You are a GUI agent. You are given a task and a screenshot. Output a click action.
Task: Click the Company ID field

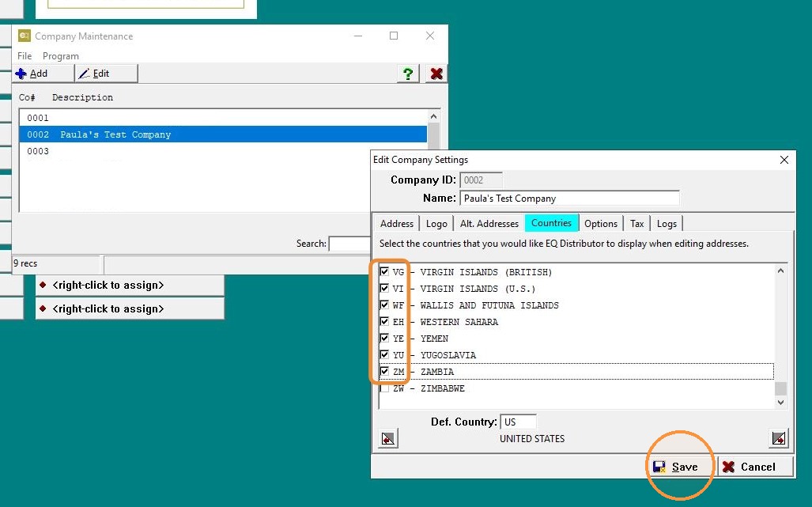pyautogui.click(x=481, y=180)
